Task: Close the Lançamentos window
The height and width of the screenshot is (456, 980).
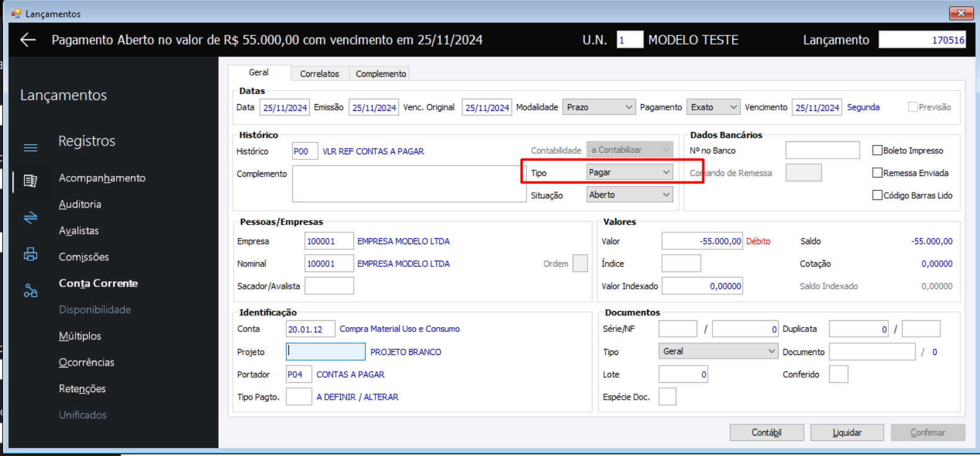Action: 961,13
